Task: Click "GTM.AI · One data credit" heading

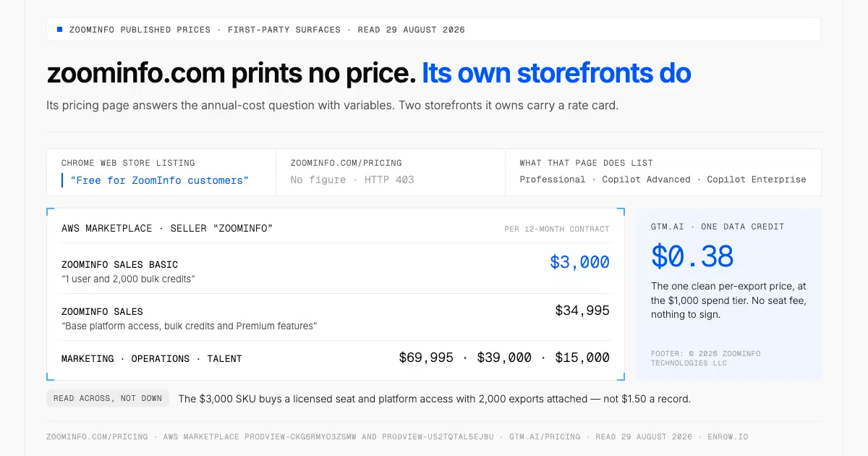Action: tap(718, 227)
